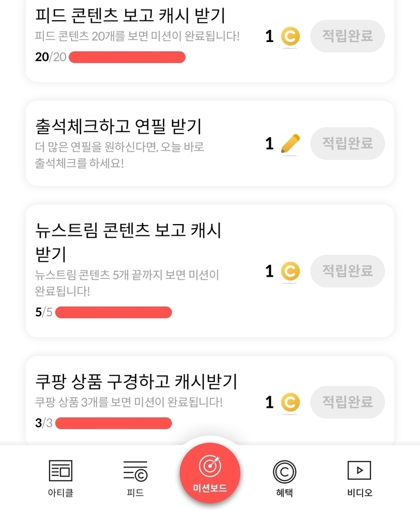This screenshot has width=420, height=510.
Task: Click the 20/20 feed progress bar
Action: 127,57
